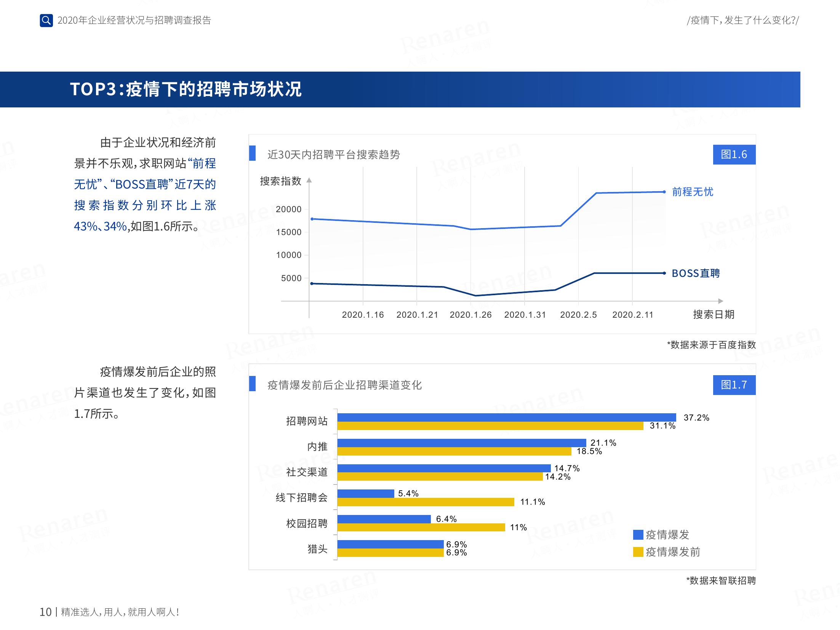Click the 2020.1.26 date axis label
Image resolution: width=840 pixels, height=630 pixels.
click(x=470, y=315)
